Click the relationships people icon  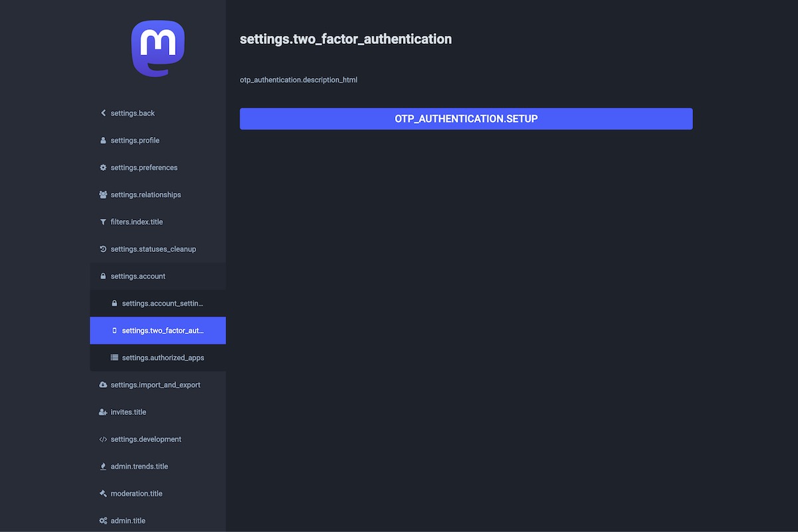pos(103,195)
